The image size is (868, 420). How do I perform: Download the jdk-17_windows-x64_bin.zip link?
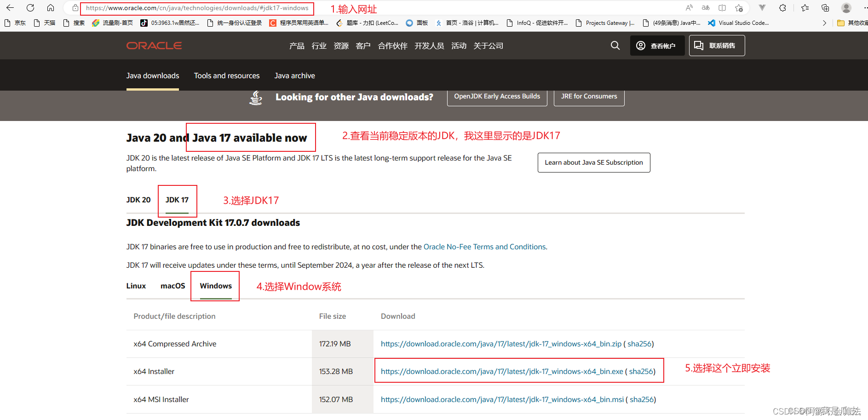[501, 344]
